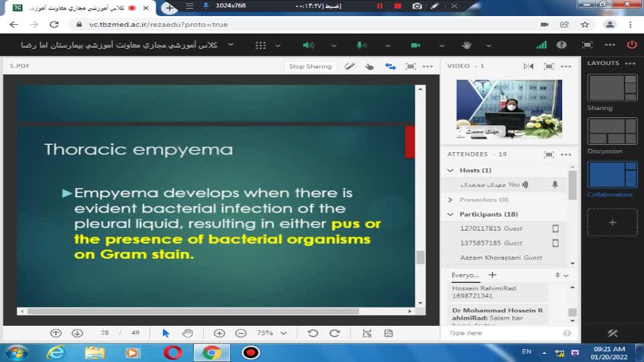Click the sync arrows icon in share pod

390,66
